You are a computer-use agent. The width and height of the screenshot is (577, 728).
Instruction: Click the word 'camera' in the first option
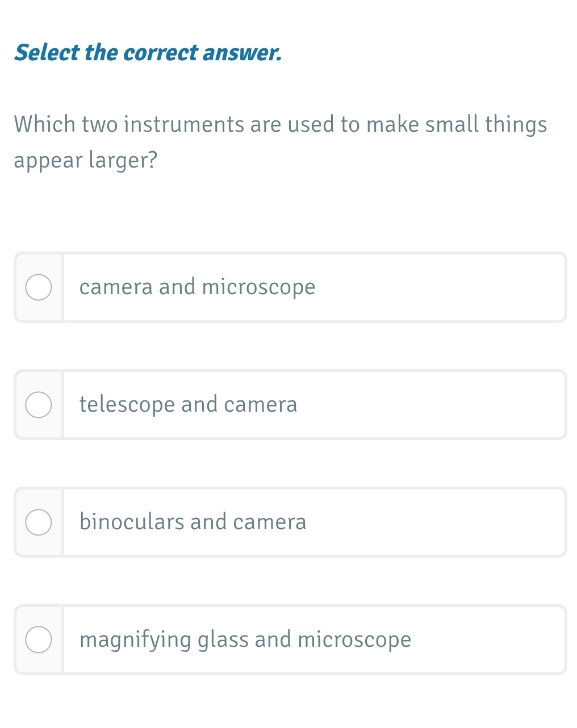116,287
